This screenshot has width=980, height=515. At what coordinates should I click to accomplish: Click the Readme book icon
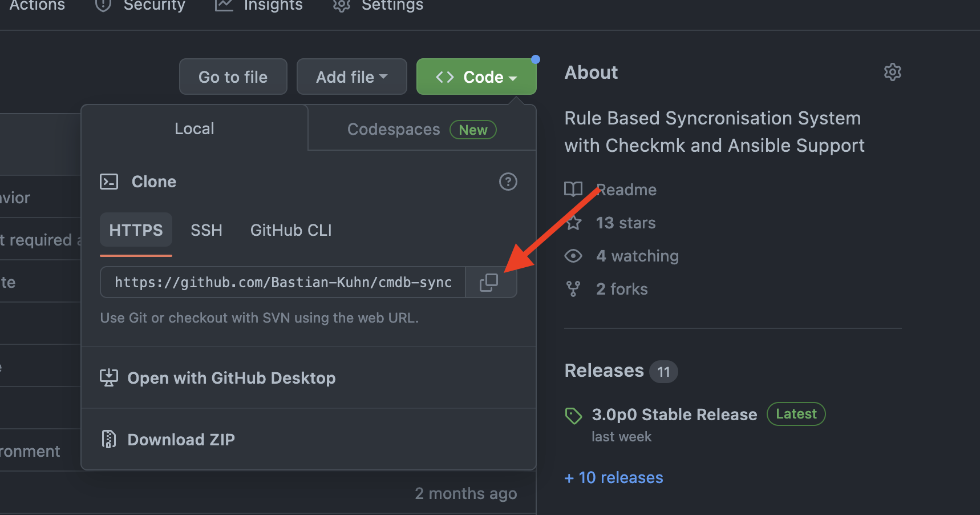click(x=573, y=190)
